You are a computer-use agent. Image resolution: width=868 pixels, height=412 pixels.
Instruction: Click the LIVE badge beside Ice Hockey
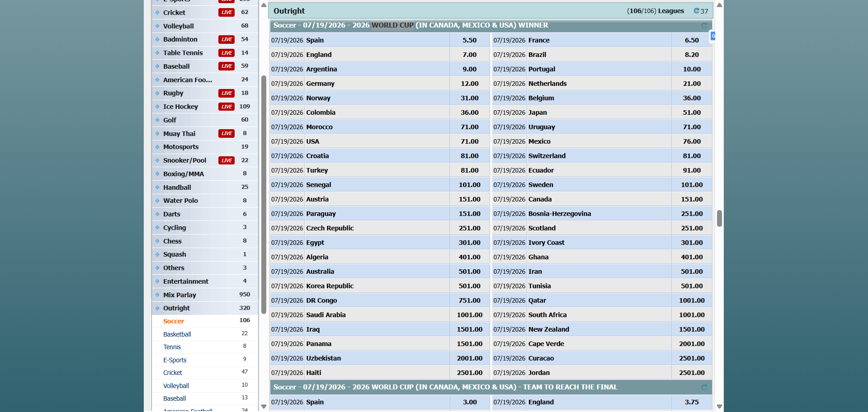coord(226,107)
